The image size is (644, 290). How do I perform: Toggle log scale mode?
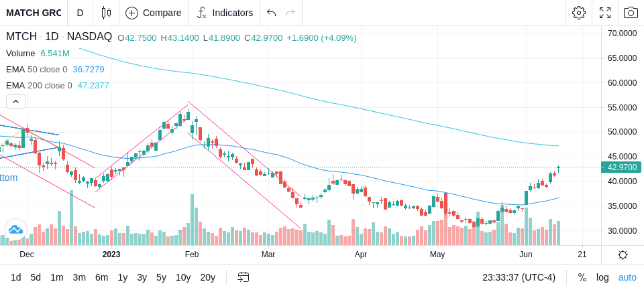pos(602,278)
